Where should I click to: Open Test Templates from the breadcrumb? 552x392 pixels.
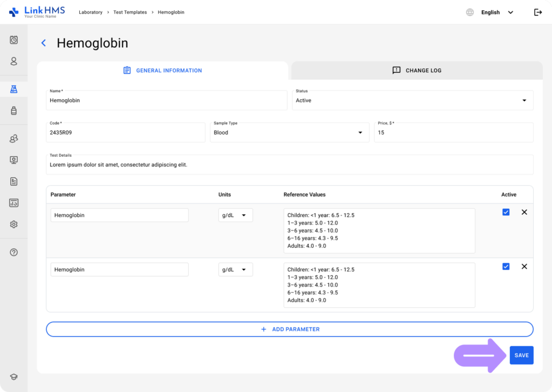(130, 12)
